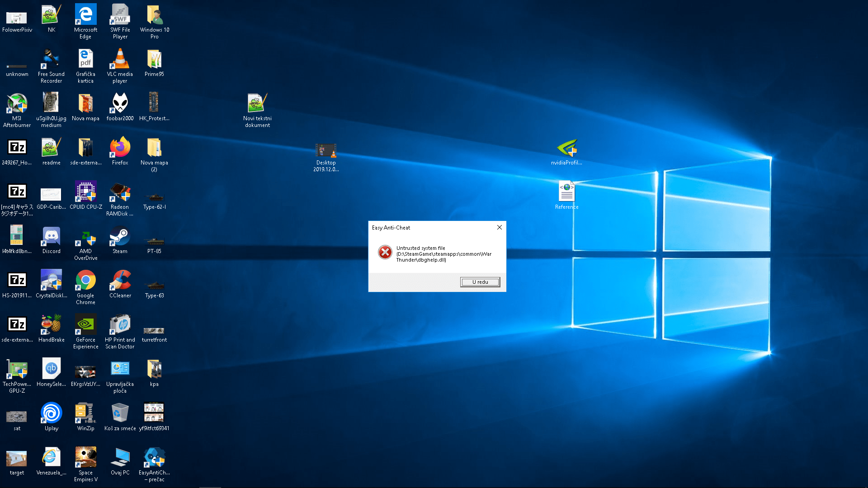This screenshot has width=868, height=488.
Task: Select the Prime95 folder icon
Action: 154,62
